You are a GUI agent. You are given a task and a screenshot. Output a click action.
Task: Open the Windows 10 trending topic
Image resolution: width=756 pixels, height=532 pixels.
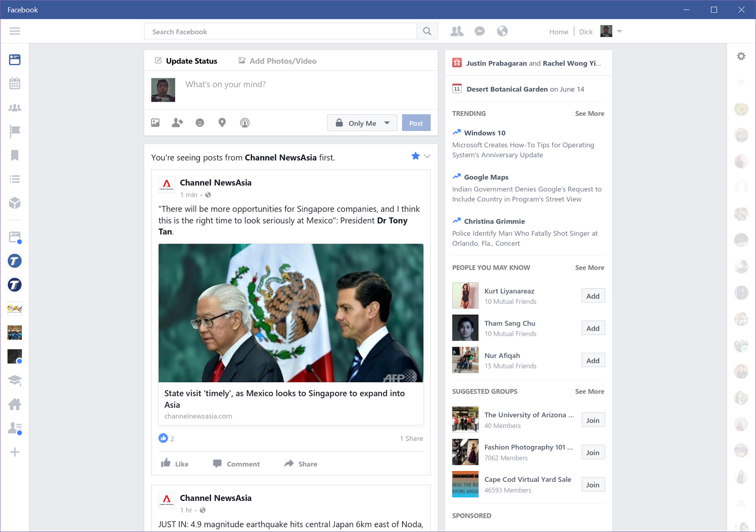[x=485, y=133]
